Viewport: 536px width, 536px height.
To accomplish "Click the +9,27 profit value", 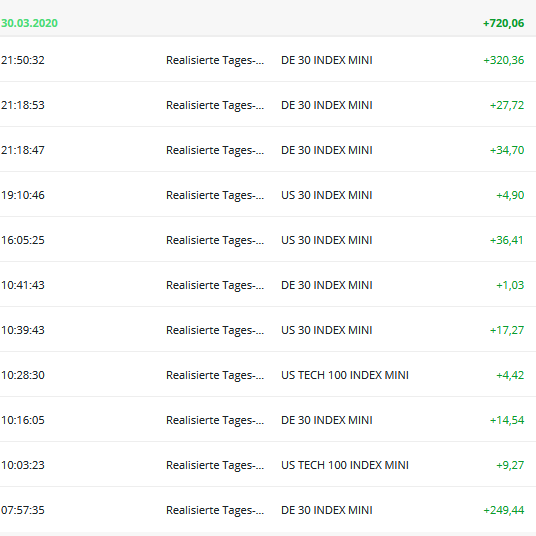I will pos(510,465).
